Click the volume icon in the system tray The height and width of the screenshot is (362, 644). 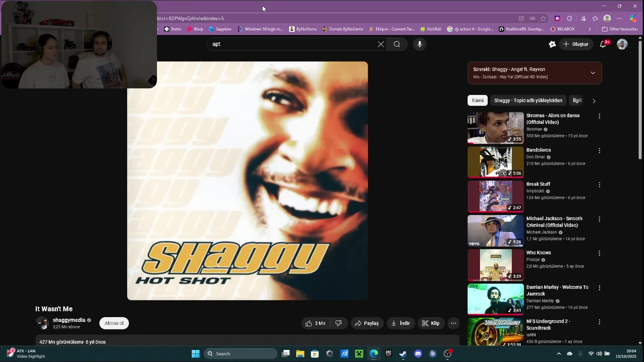tap(599, 353)
